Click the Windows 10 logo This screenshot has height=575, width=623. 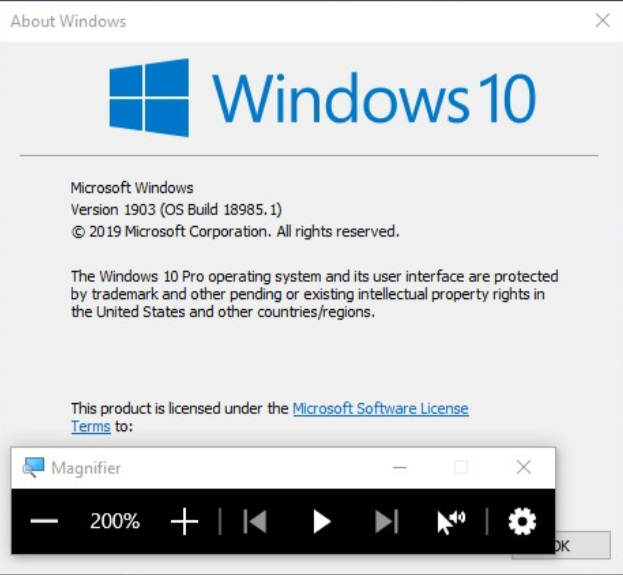pyautogui.click(x=323, y=98)
